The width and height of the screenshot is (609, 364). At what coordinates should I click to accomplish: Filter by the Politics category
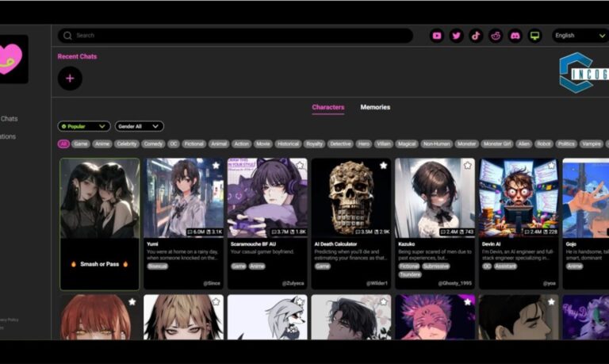566,144
